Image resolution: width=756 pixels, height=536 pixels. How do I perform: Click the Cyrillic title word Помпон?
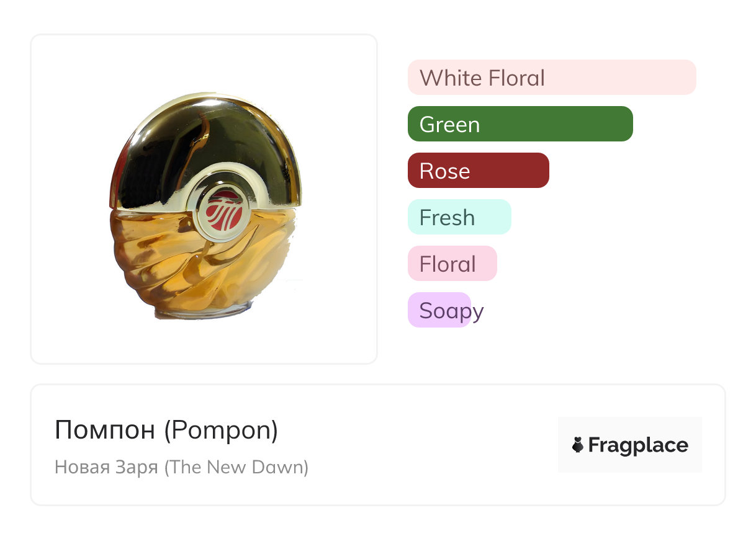point(105,431)
